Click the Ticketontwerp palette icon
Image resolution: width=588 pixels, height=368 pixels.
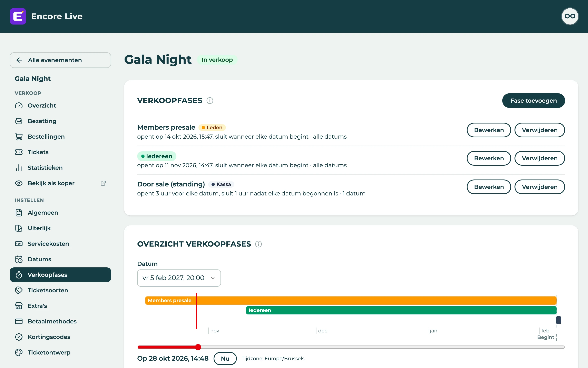click(19, 353)
